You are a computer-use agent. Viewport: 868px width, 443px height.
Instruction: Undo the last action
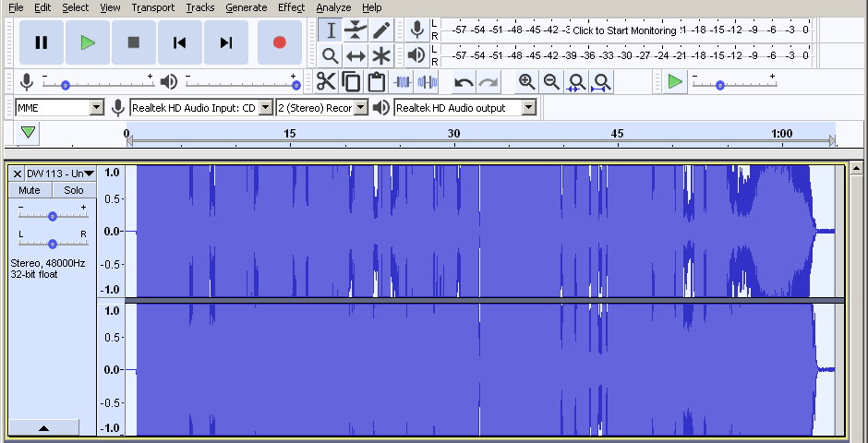coord(464,82)
